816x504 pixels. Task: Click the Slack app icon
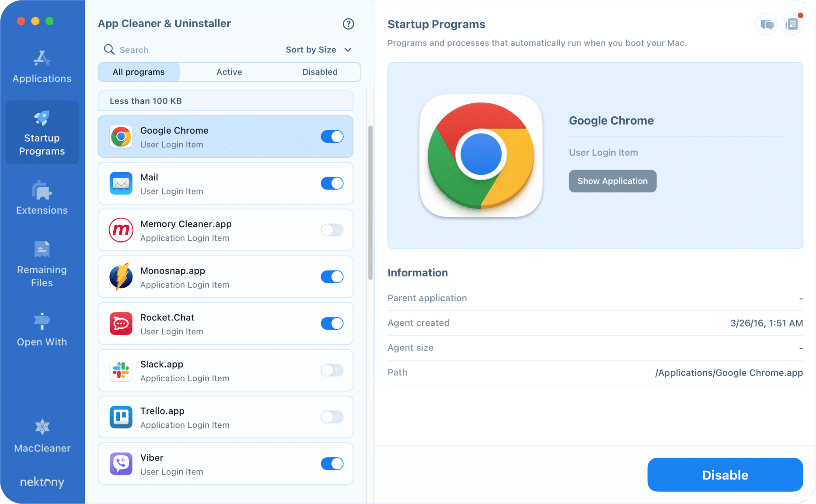pyautogui.click(x=121, y=370)
